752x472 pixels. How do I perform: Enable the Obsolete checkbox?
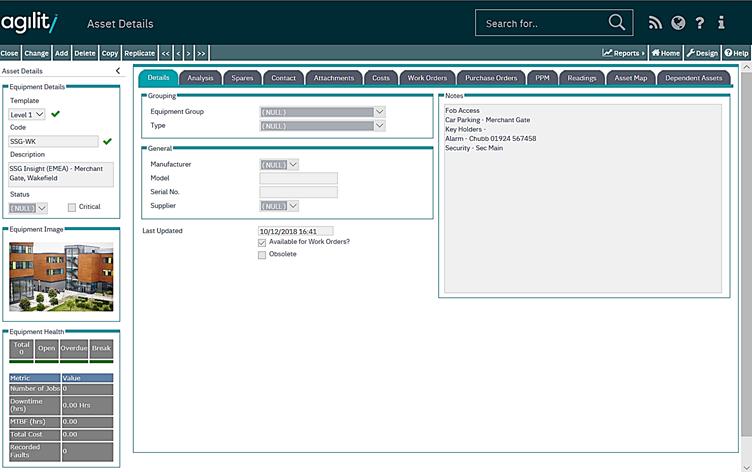[262, 255]
